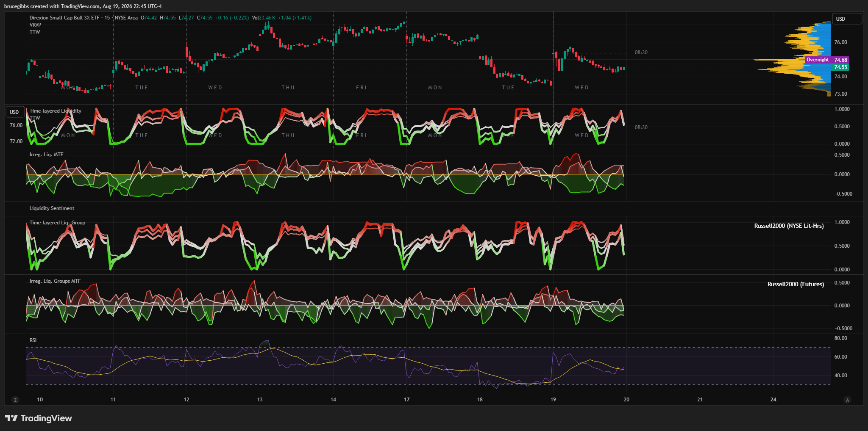The height and width of the screenshot is (431, 868).
Task: Click date 21 on the time axis
Action: [700, 400]
